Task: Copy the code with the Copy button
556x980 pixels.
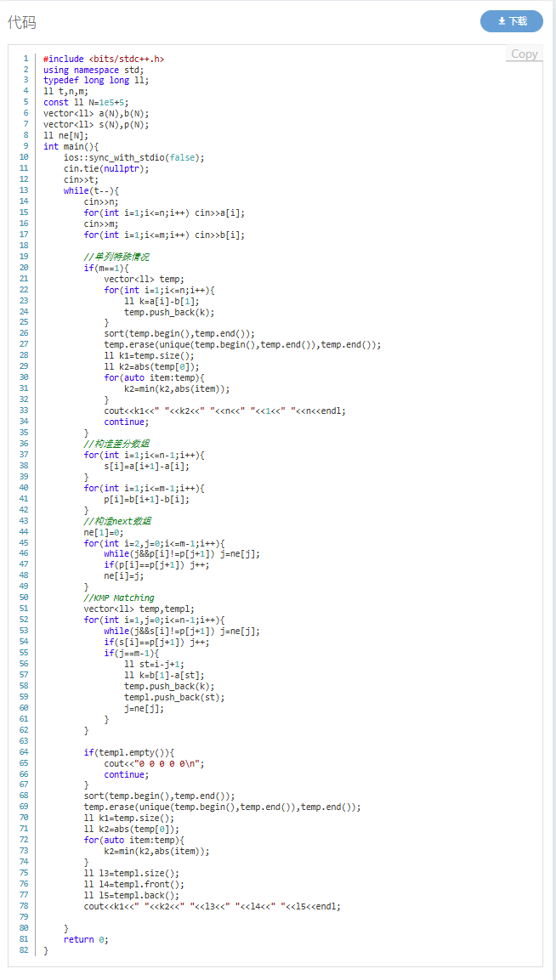Action: pos(524,54)
